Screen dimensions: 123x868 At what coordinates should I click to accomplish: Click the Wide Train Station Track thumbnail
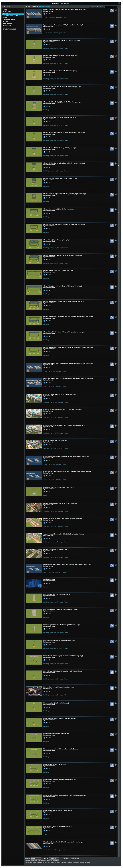tap(34, 846)
